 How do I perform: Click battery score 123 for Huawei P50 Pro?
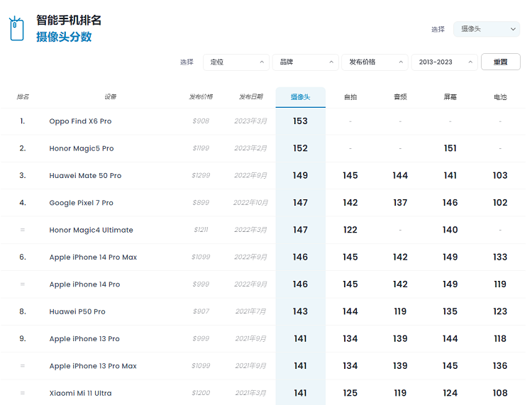click(500, 311)
